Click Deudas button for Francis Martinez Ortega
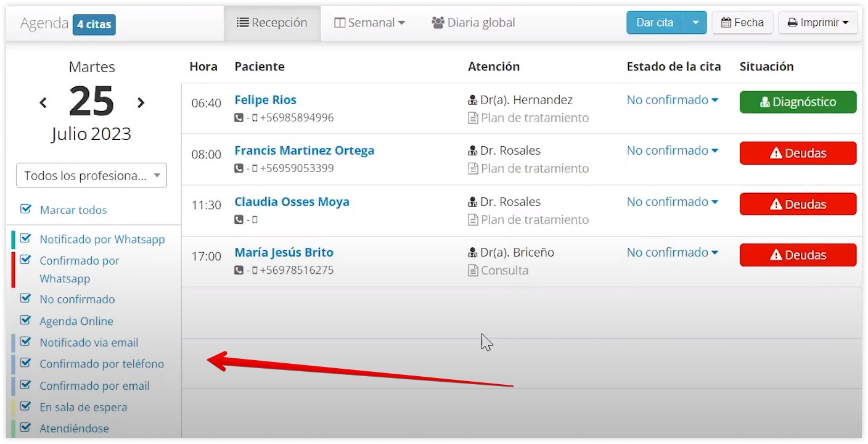Screen dimensions: 868x444 [798, 154]
